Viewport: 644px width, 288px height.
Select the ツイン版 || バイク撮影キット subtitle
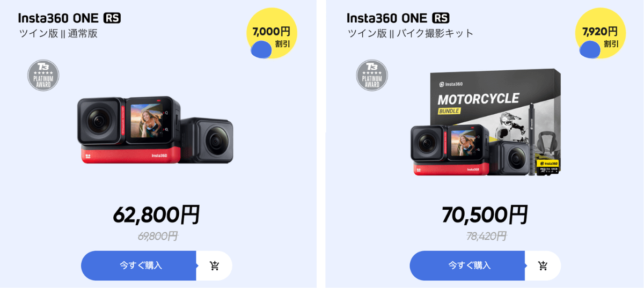[x=411, y=33]
